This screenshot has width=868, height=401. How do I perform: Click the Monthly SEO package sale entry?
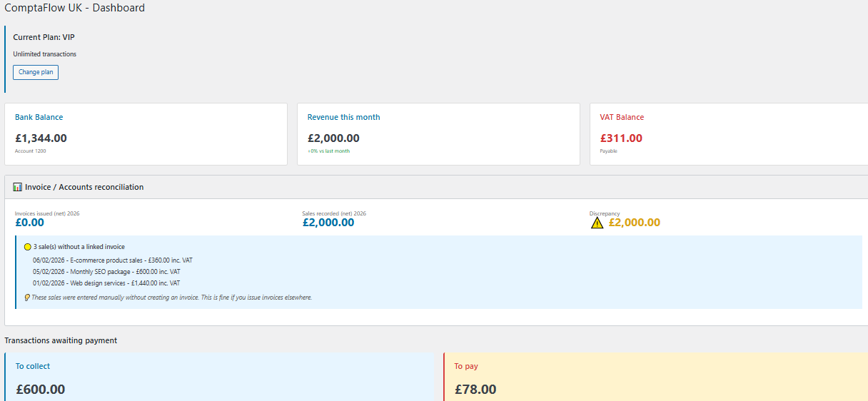click(x=106, y=272)
